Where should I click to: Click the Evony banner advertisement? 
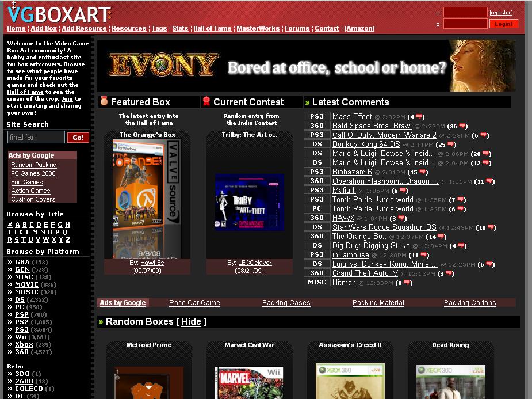coord(306,66)
